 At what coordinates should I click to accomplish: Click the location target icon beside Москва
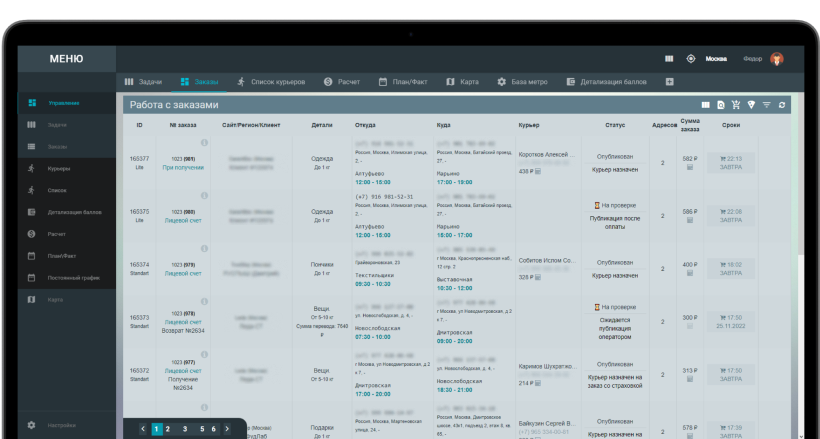(x=691, y=59)
